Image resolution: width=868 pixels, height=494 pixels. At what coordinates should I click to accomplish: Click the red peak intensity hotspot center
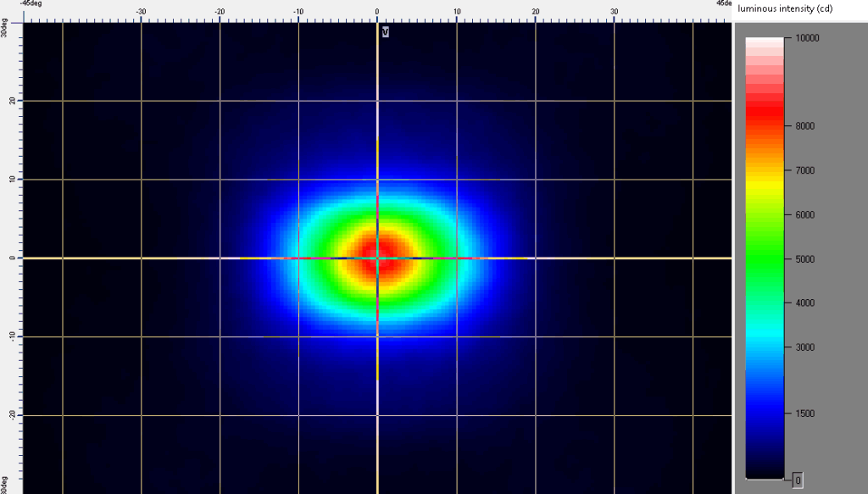(x=381, y=259)
